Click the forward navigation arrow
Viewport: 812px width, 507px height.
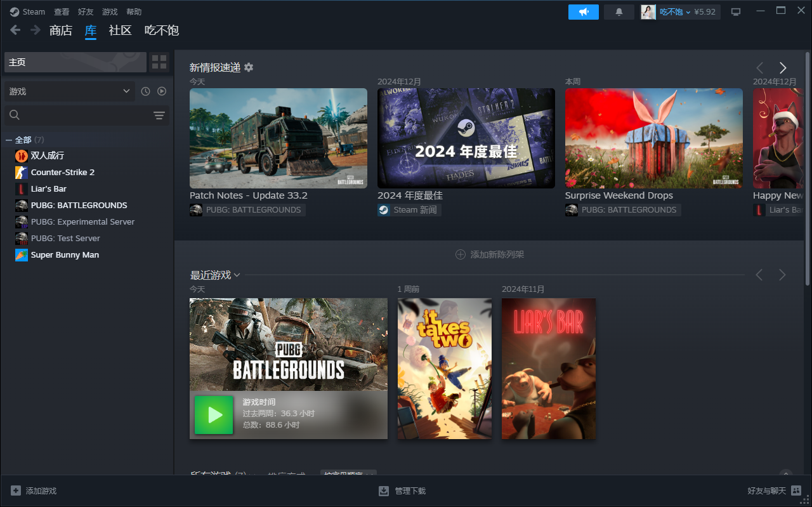pyautogui.click(x=36, y=30)
